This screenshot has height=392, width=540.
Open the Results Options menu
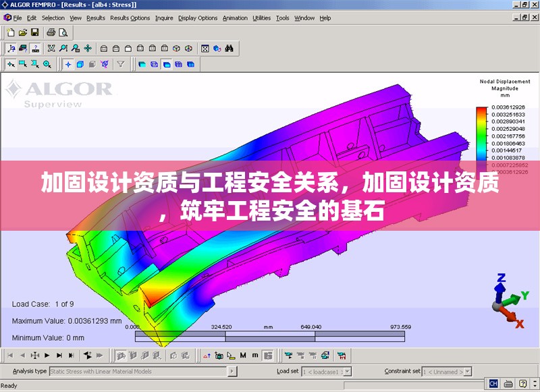click(131, 18)
